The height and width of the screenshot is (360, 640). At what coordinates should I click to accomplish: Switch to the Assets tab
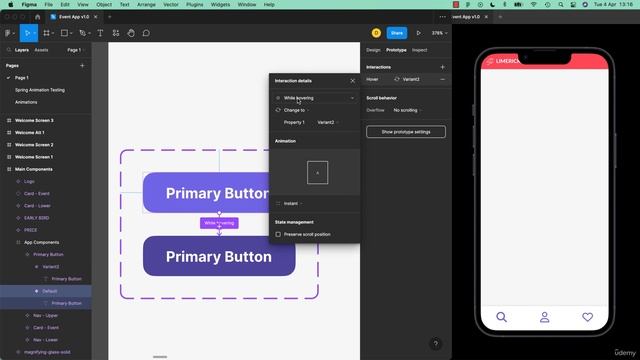pos(41,50)
